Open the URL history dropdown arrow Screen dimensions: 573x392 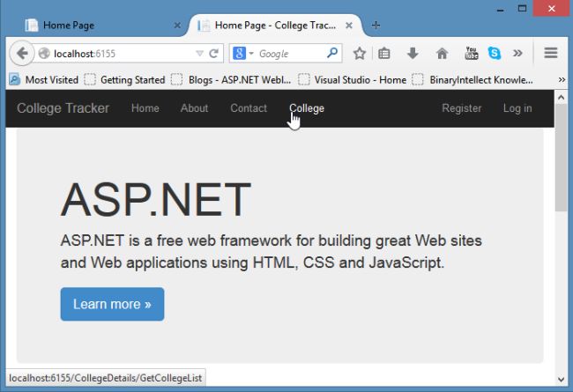point(199,54)
